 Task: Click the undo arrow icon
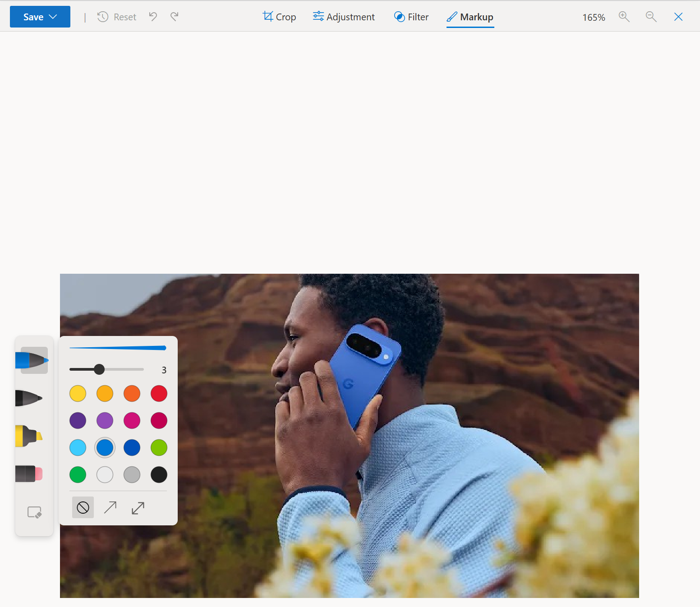tap(153, 17)
